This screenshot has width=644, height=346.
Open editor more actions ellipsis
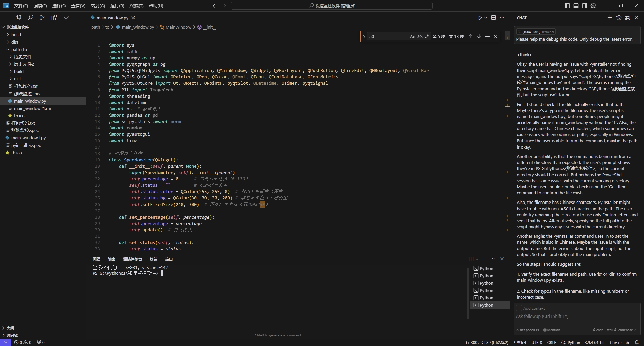coord(502,18)
